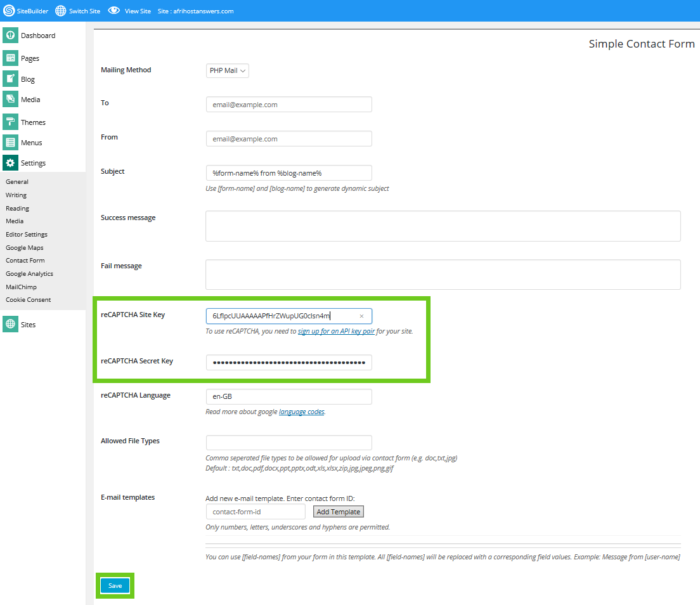Clear the reCAPTCHA Site Key field

click(361, 316)
